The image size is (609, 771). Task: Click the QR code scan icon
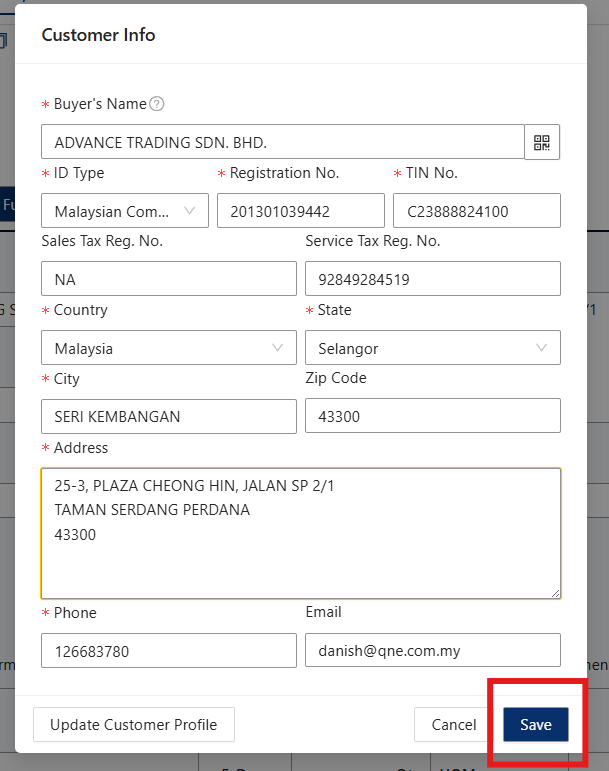542,142
